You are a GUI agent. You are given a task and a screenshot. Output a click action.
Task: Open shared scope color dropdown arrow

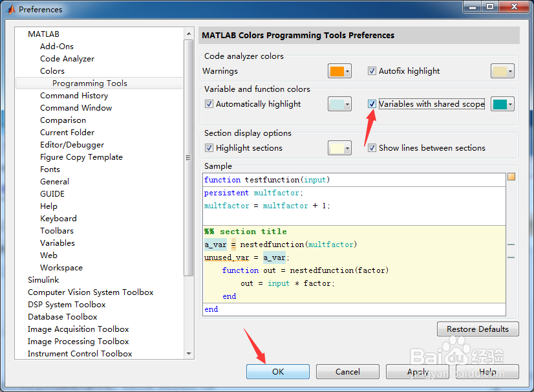(510, 104)
